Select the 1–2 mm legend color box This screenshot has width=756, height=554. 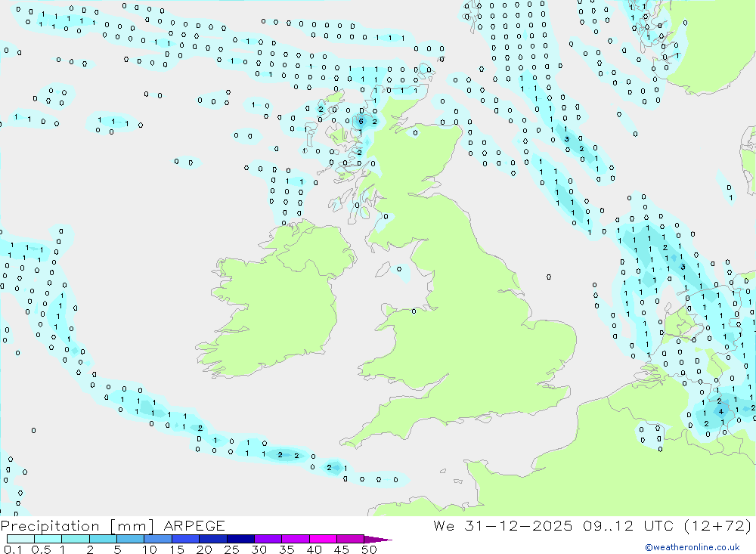75,539
